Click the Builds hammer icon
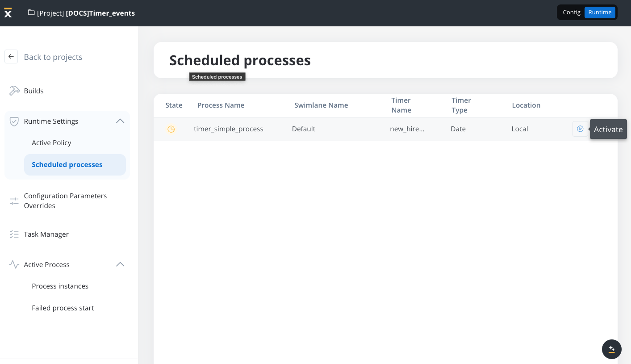Viewport: 631px width, 364px height. pos(14,91)
